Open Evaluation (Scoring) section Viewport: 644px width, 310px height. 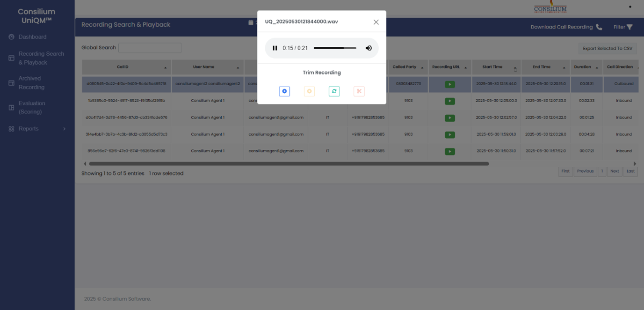pos(32,108)
